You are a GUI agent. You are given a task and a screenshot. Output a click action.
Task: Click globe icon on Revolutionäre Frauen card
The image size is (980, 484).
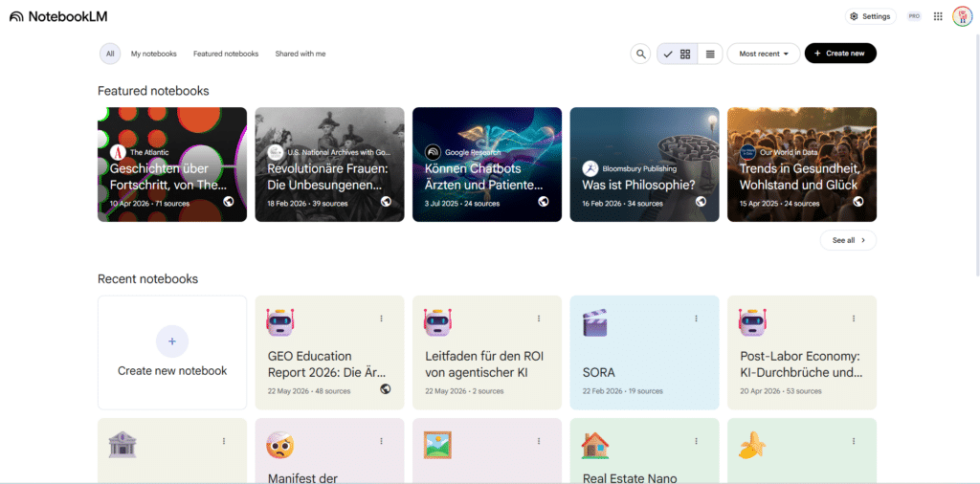pyautogui.click(x=386, y=202)
